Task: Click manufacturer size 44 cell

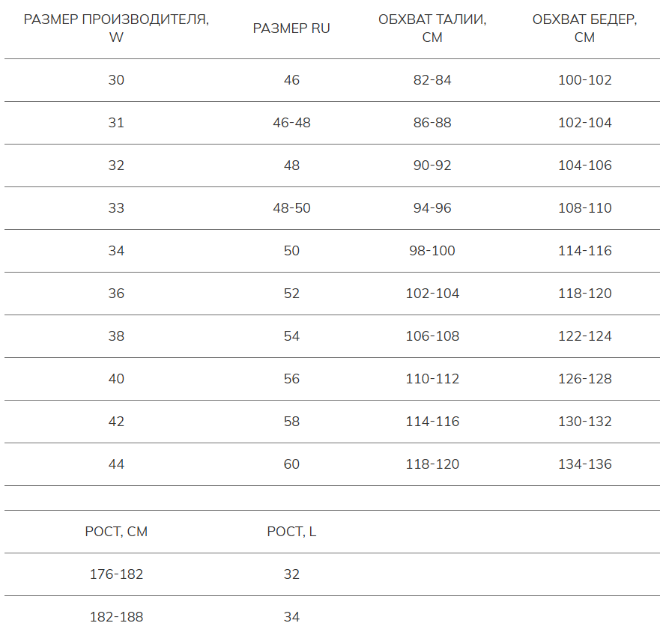Action: click(x=116, y=464)
